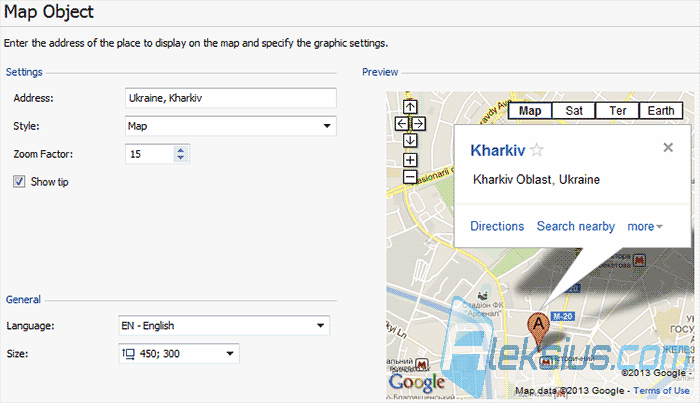Open the Style dropdown

(x=230, y=126)
